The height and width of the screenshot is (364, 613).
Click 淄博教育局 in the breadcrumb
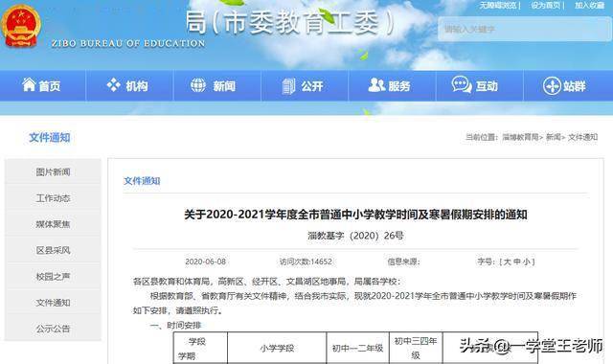[520, 137]
